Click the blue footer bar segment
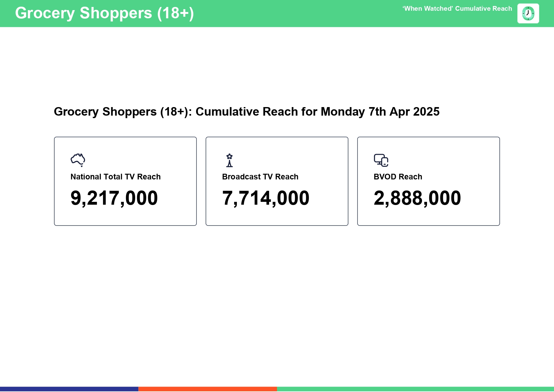The image size is (554, 392). coord(69,389)
